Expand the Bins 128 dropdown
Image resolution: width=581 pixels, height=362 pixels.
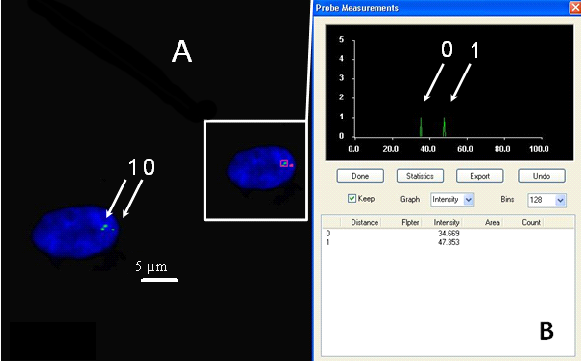click(547, 200)
